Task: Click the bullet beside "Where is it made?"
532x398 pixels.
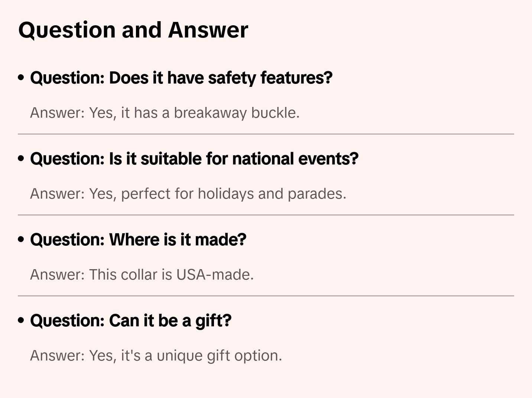Action: 21,239
